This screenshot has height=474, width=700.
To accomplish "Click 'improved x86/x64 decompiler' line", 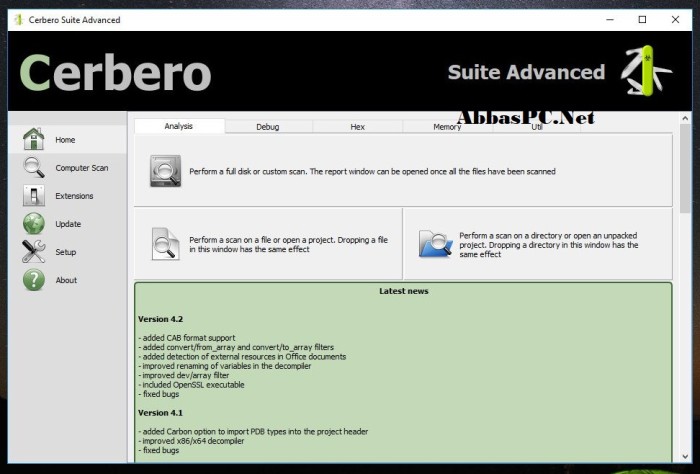I will [192, 441].
